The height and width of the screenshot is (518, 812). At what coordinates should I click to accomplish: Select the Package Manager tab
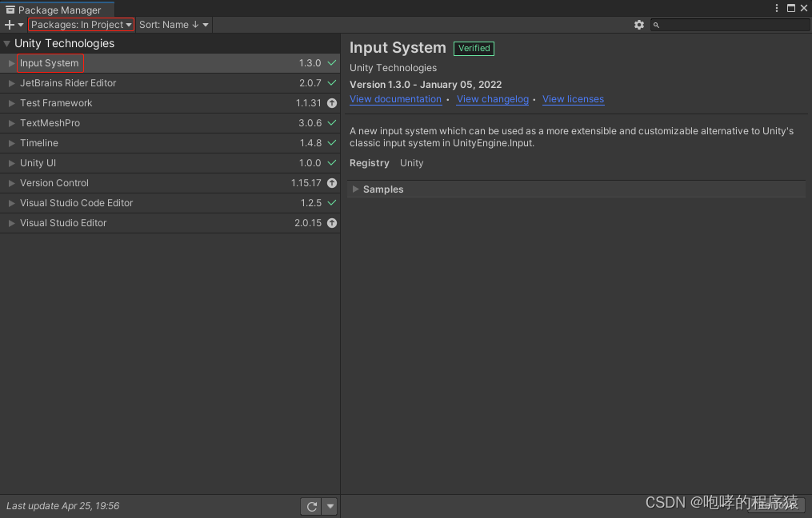(x=57, y=10)
